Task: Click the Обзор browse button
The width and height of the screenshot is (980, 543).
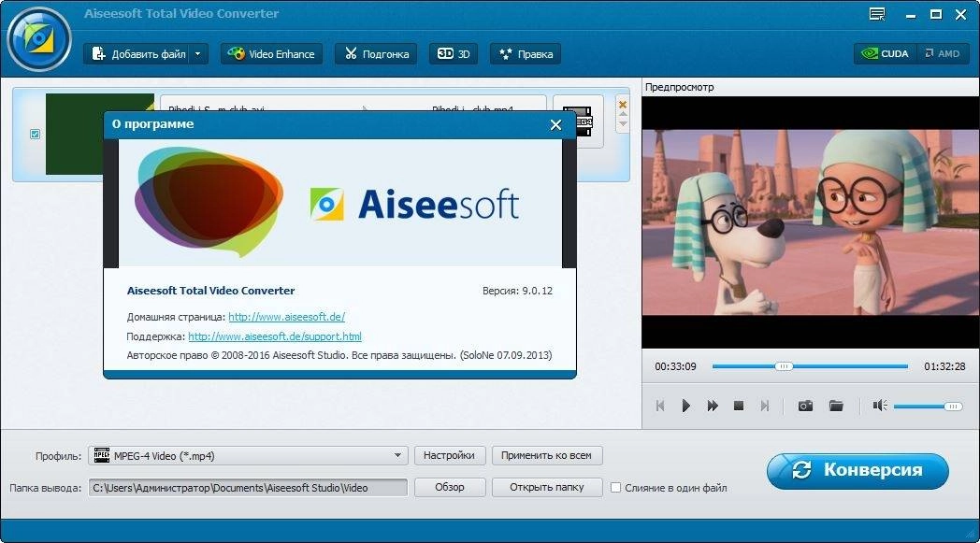Action: click(450, 487)
